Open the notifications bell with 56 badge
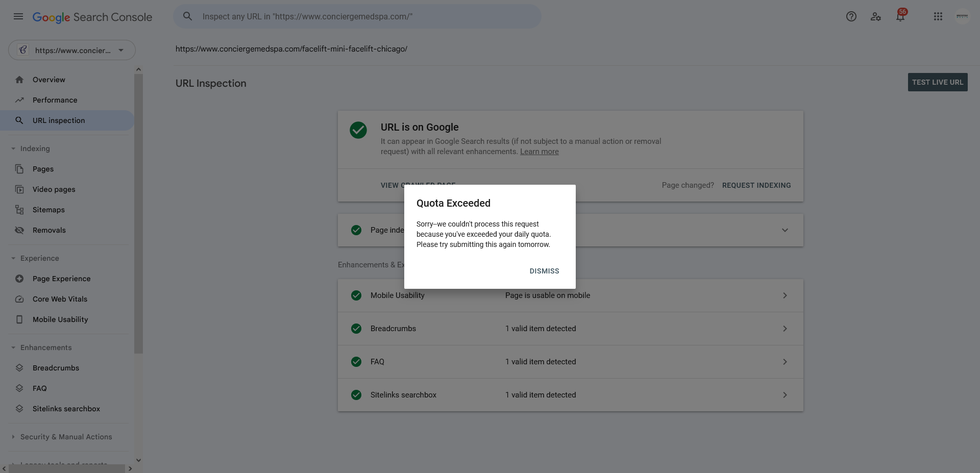This screenshot has height=473, width=980. click(901, 16)
